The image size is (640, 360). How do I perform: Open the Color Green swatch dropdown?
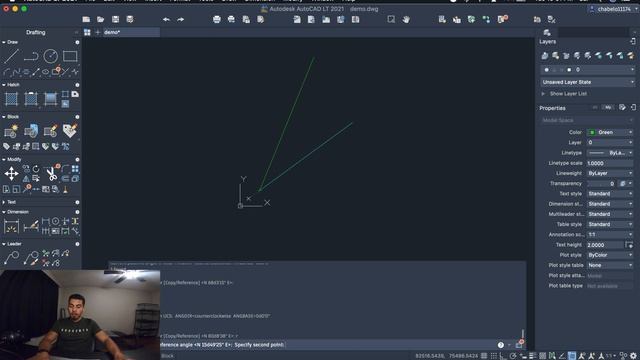[610, 132]
